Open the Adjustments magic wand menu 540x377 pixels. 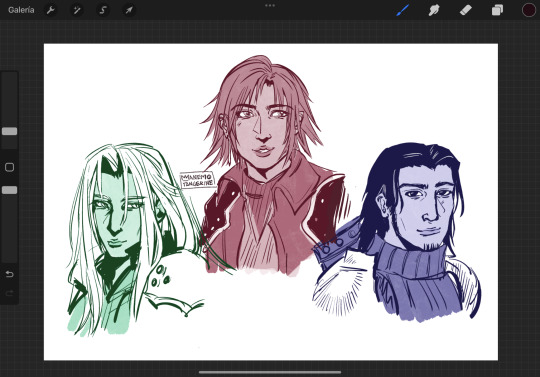pyautogui.click(x=77, y=10)
